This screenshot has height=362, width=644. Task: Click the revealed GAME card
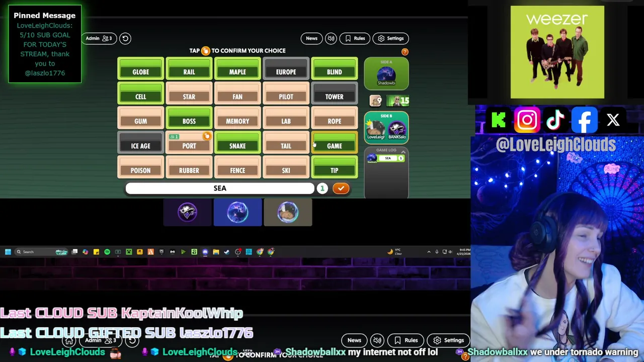335,143
